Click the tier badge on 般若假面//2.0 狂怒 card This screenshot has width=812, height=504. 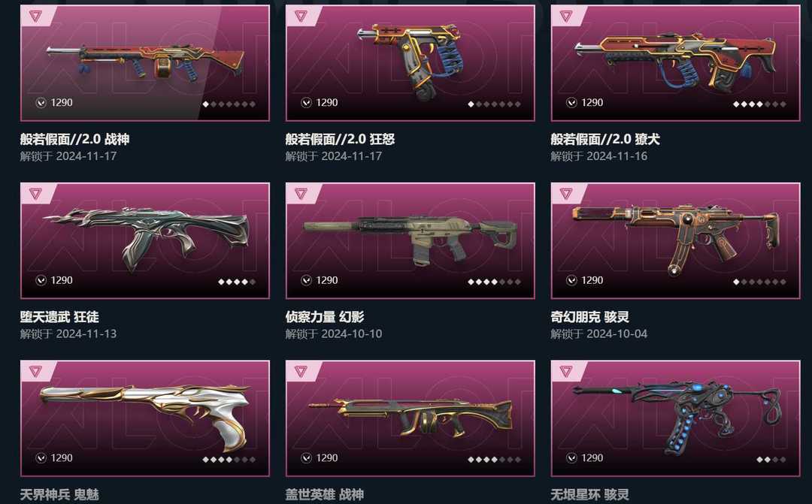pyautogui.click(x=300, y=16)
